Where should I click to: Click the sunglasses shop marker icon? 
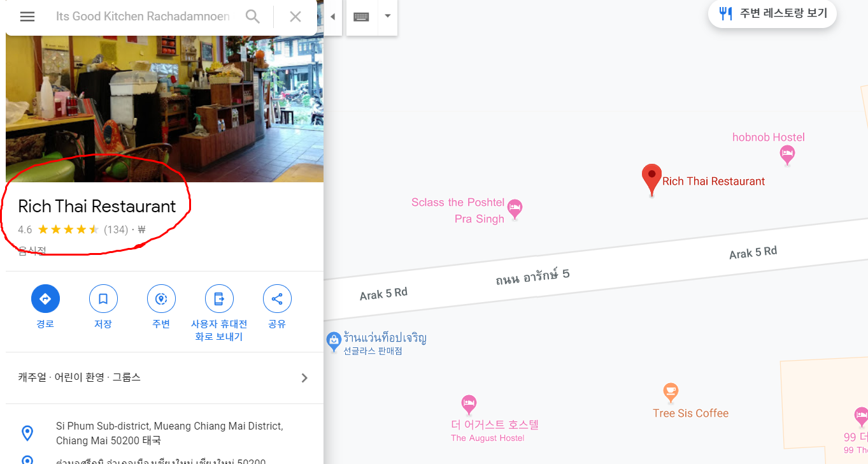point(333,342)
